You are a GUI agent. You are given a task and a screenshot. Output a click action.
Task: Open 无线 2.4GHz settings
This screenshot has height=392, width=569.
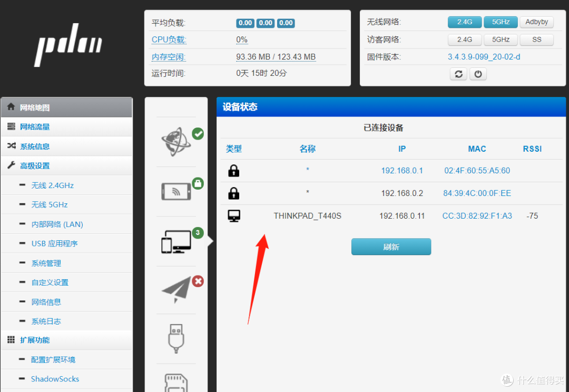(52, 185)
